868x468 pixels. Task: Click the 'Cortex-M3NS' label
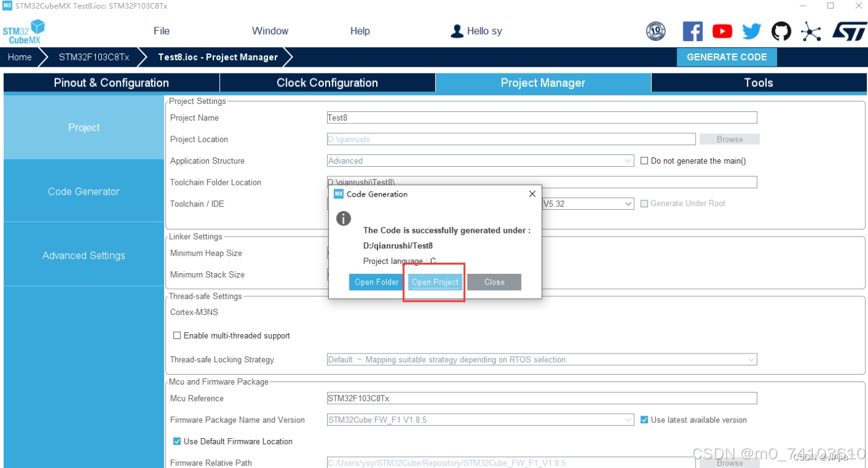[194, 312]
